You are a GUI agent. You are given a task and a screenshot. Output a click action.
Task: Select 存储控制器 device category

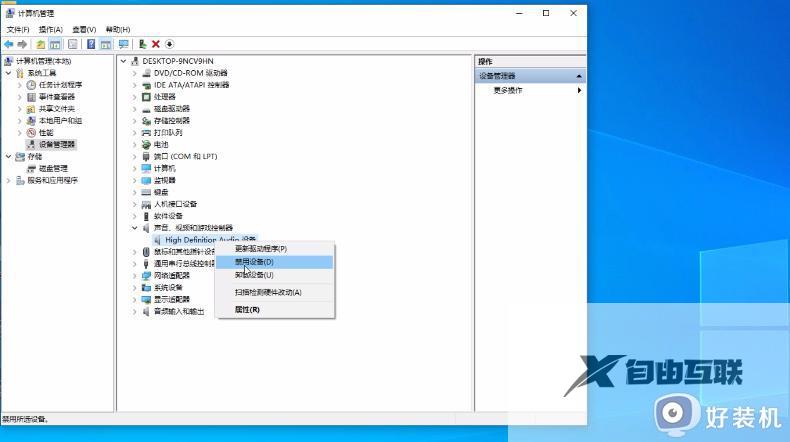pyautogui.click(x=172, y=120)
